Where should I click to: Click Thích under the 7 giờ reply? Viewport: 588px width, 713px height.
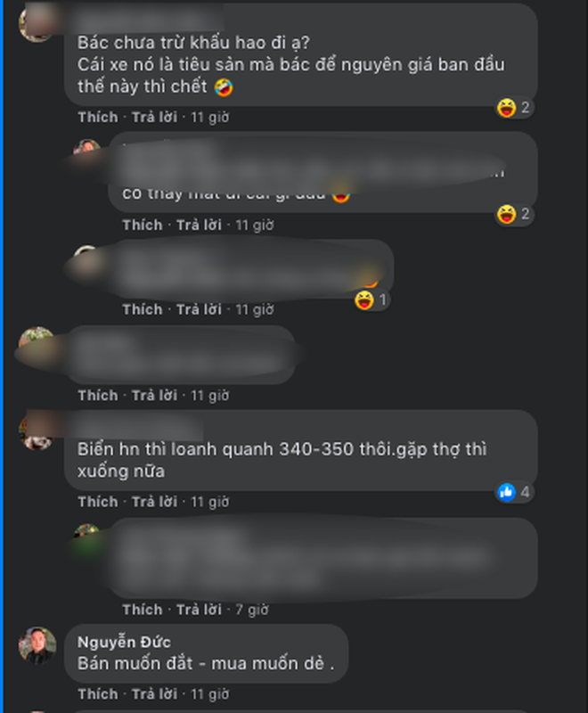tap(143, 610)
